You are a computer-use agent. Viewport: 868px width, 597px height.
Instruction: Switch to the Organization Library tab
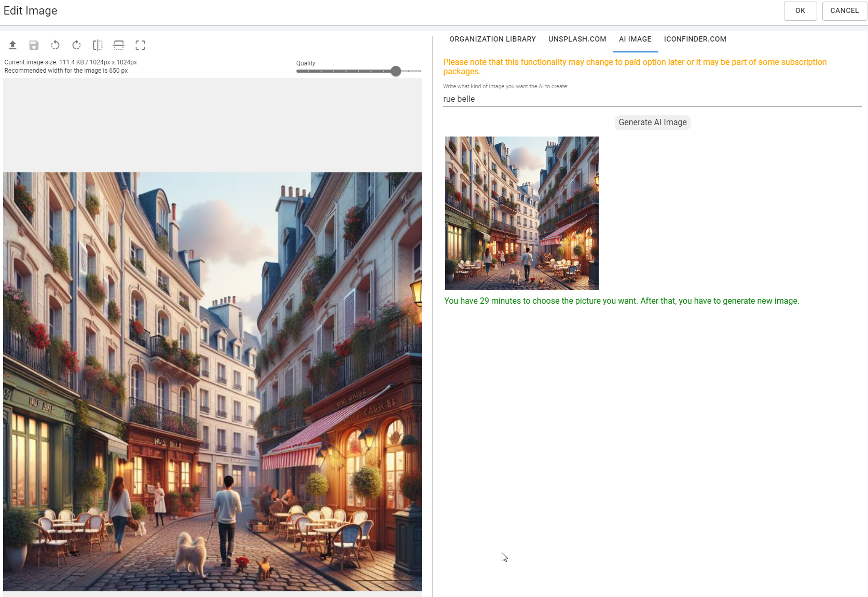[x=492, y=39]
